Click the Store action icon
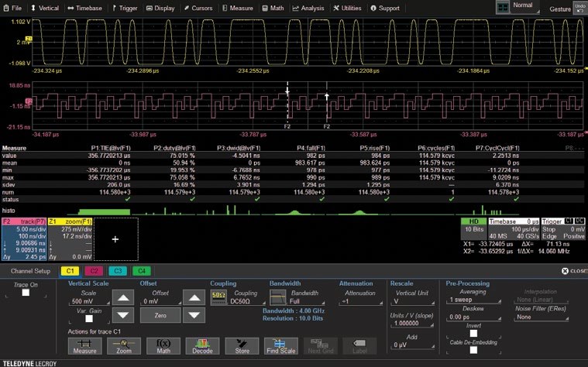The image size is (588, 367). [242, 346]
